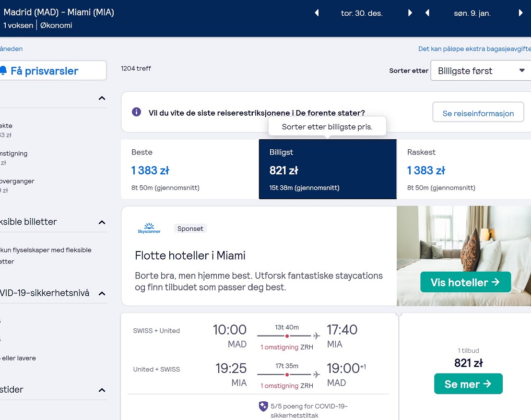Collapse the stops filter section chevron
531x420 pixels.
point(102,98)
